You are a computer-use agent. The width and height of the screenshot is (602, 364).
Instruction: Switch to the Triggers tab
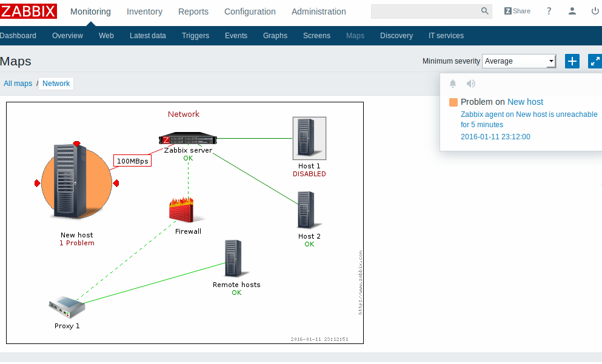coord(195,36)
